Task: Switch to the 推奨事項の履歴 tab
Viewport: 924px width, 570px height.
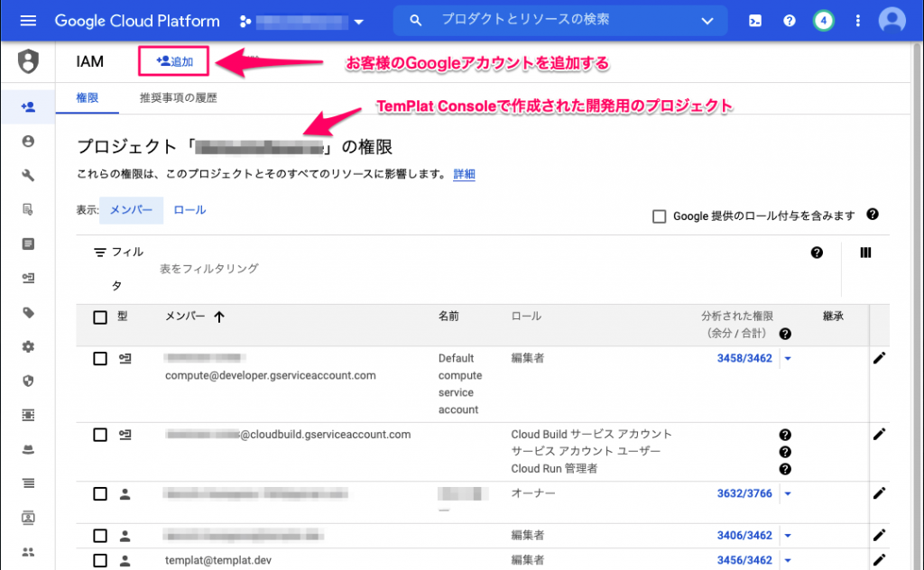Action: pyautogui.click(x=178, y=97)
